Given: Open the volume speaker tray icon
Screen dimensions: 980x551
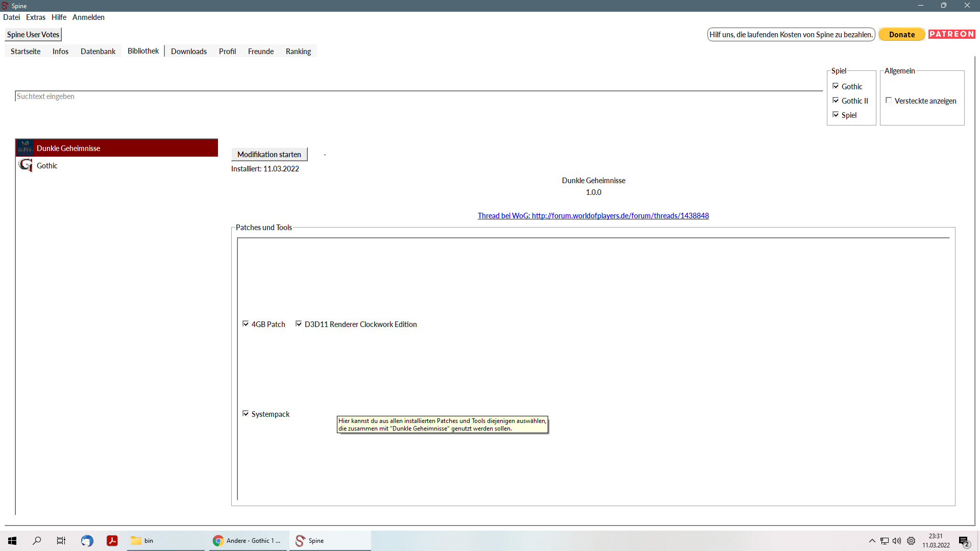Looking at the screenshot, I should click(x=897, y=541).
